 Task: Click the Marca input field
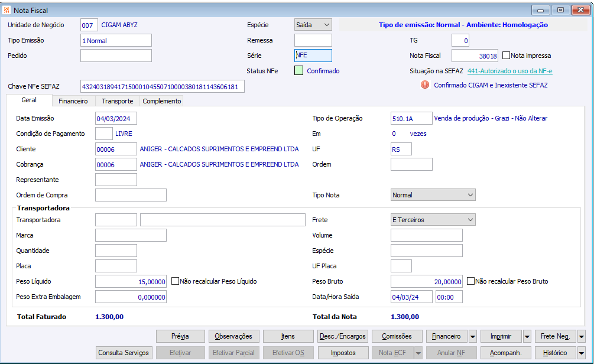131,235
